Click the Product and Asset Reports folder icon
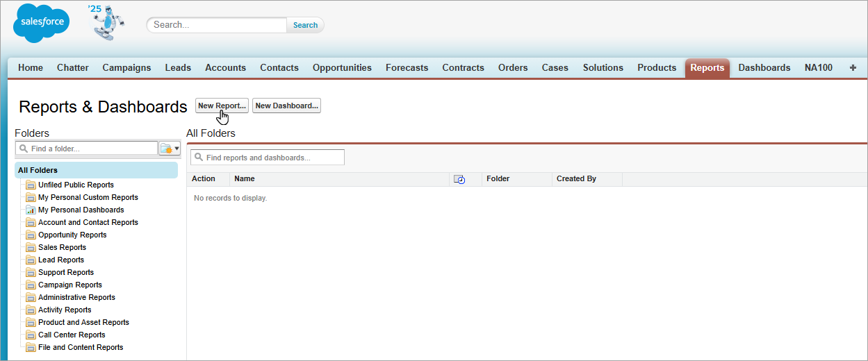Screen dimensions: 868x361 tap(31, 323)
